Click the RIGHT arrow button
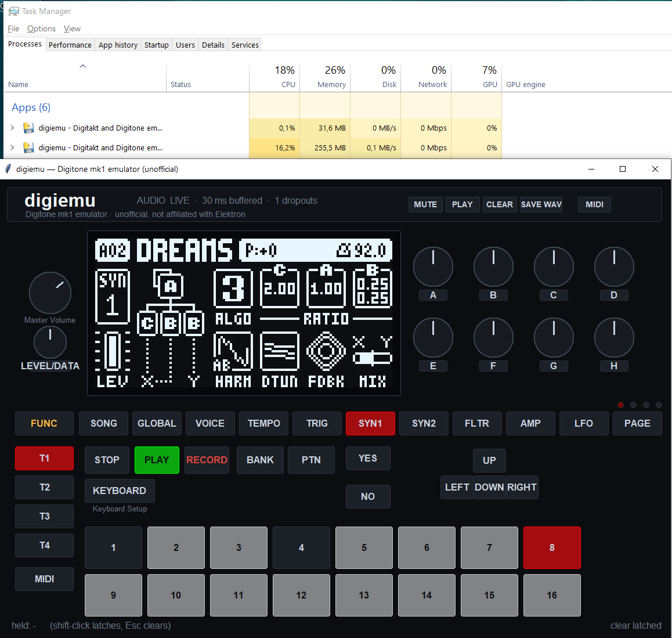The height and width of the screenshot is (638, 672). 522,487
